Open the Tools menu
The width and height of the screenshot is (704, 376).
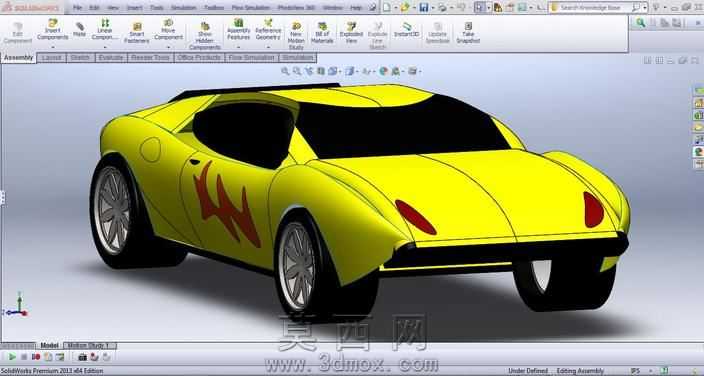[x=157, y=8]
